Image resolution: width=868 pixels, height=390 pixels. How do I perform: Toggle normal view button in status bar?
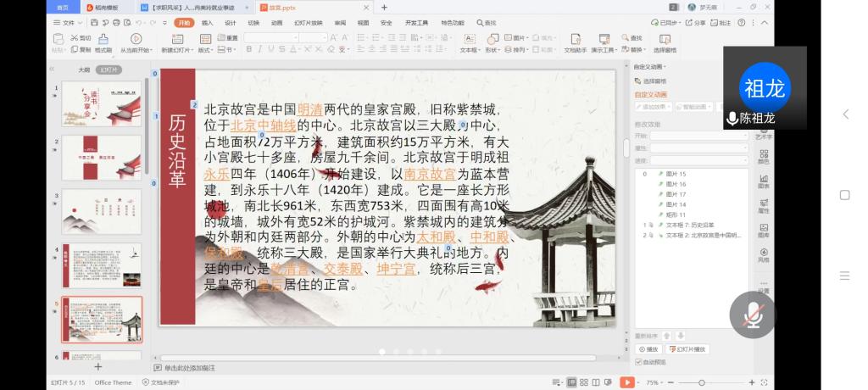click(571, 382)
